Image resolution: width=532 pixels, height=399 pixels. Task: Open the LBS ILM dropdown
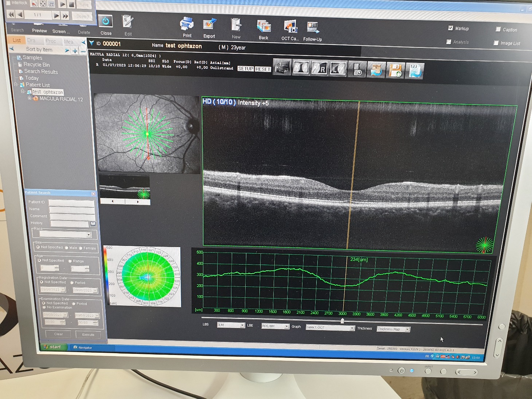coord(231,325)
